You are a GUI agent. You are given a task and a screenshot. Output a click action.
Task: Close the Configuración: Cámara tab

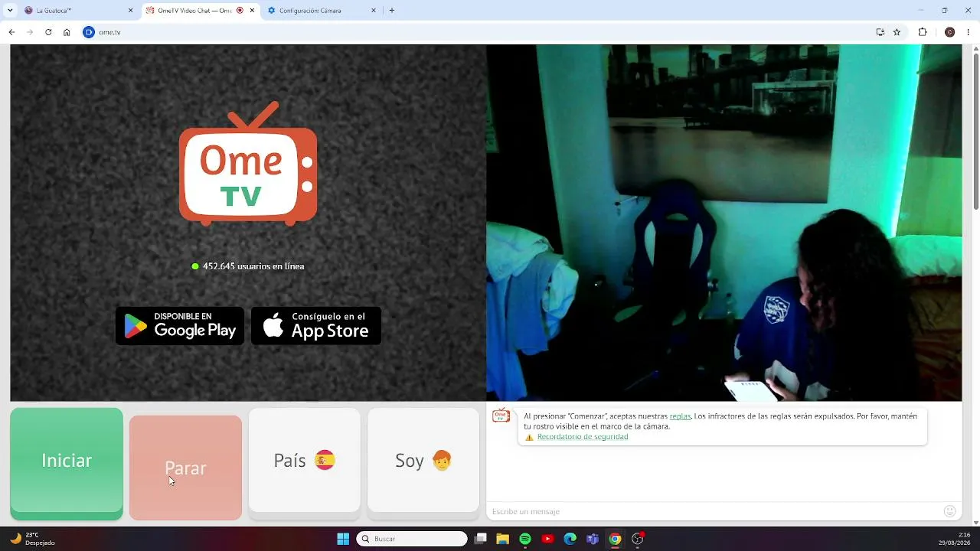(x=374, y=11)
